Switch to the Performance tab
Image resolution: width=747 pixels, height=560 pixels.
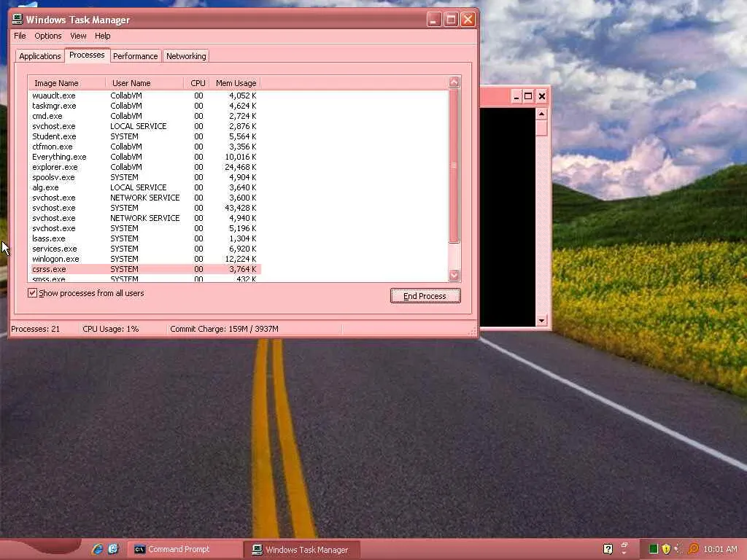pos(135,55)
